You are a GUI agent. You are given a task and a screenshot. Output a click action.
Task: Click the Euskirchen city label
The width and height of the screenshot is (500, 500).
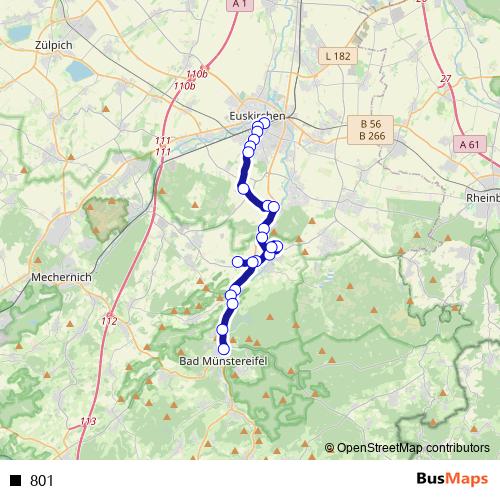[257, 116]
